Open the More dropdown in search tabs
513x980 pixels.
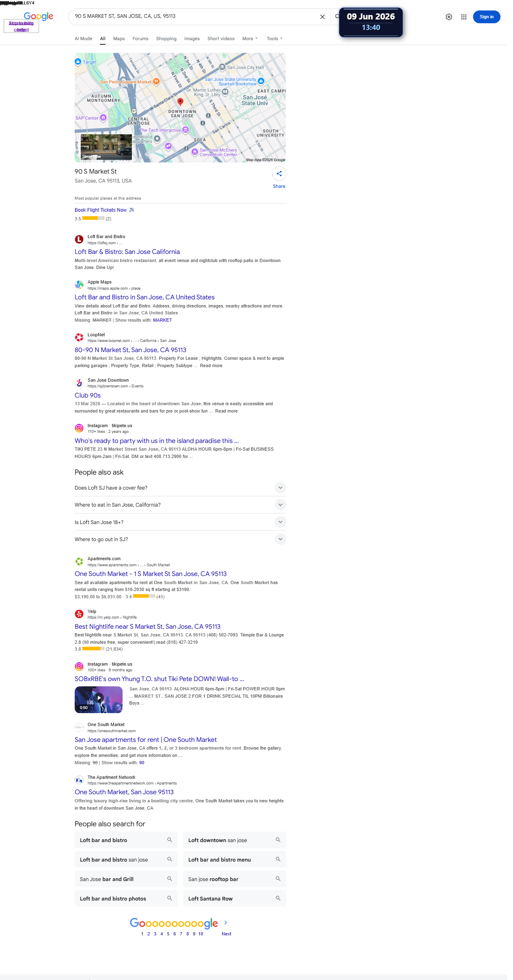[250, 39]
